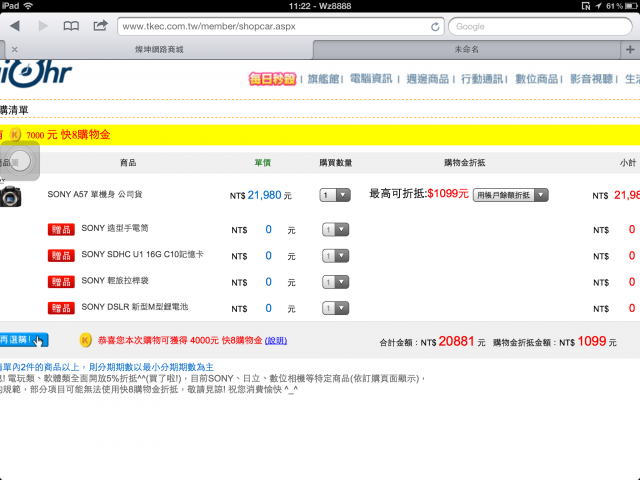Screen dimensions: 640x480
Task: Open the 電腦資訊 category
Action: point(371,79)
